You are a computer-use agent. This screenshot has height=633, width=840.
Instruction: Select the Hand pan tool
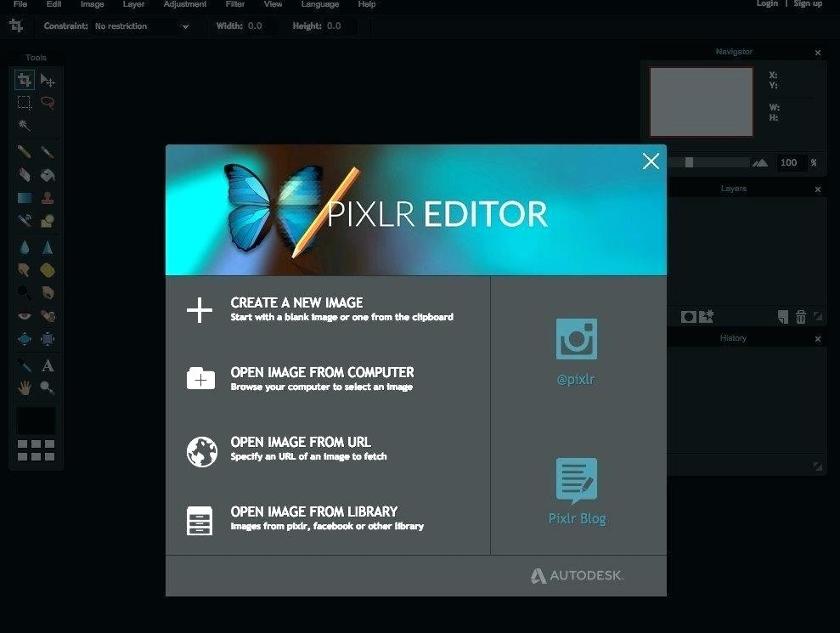tap(24, 388)
